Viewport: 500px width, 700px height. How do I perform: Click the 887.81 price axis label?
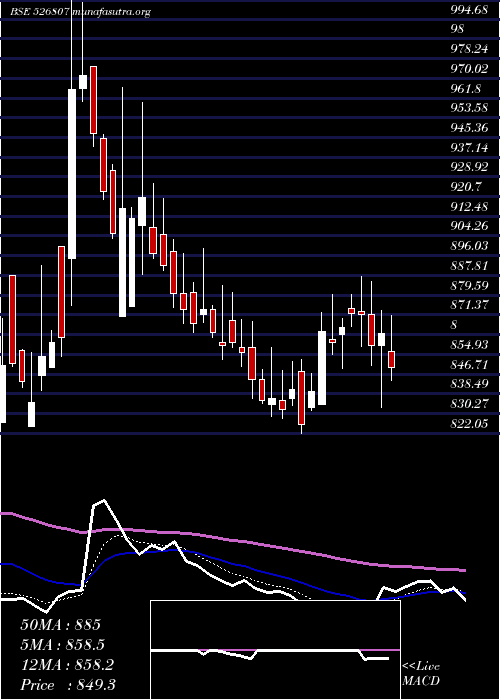[469, 266]
